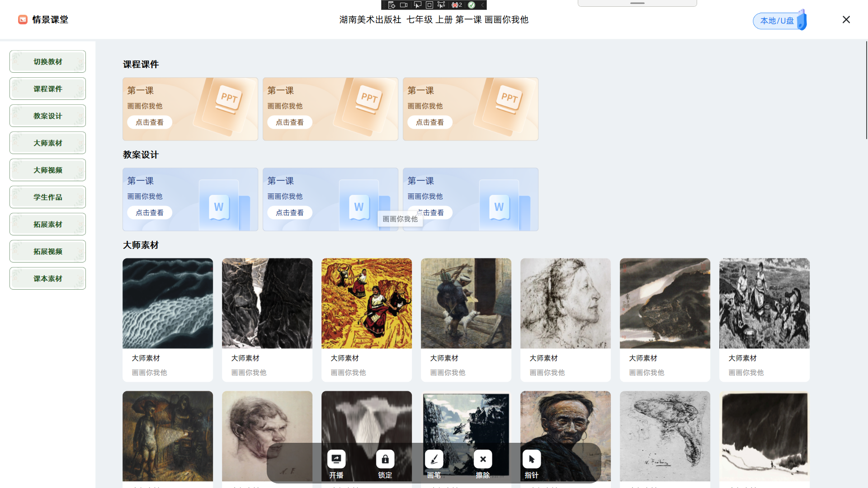Screen dimensions: 868x488
Task: Click 点击查看 on the leftmost PPT card
Action: tap(150, 122)
